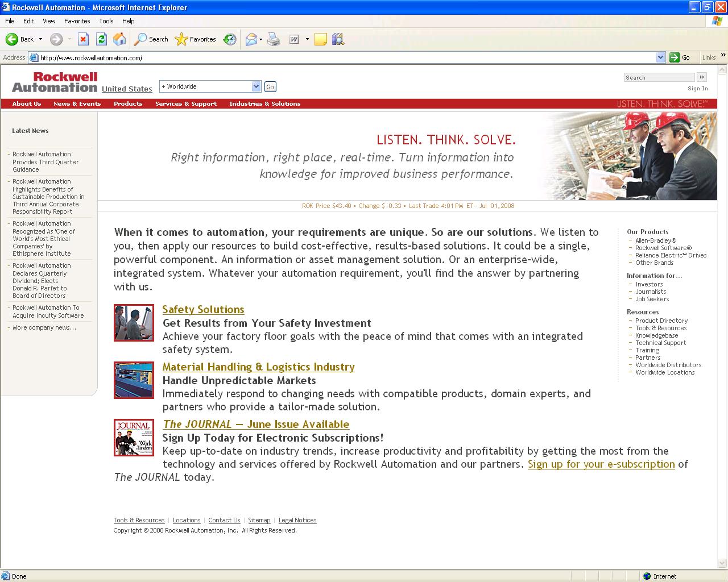728x582 pixels.
Task: Click the JOURNAL cover thumbnail
Action: 134,437
